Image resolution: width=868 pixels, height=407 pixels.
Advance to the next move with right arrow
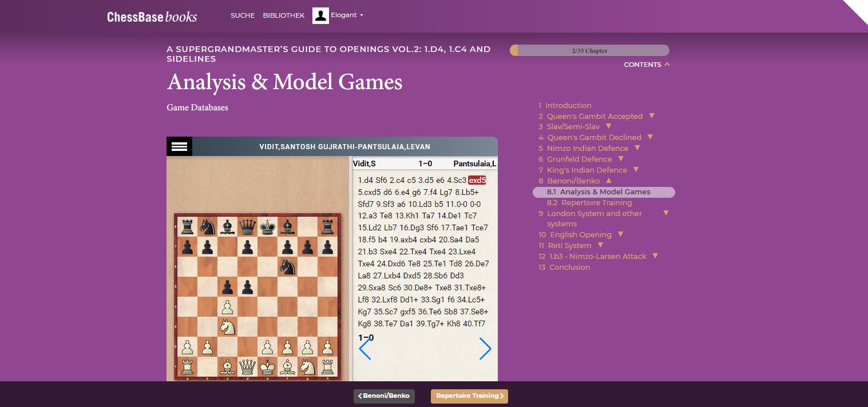[x=485, y=349]
